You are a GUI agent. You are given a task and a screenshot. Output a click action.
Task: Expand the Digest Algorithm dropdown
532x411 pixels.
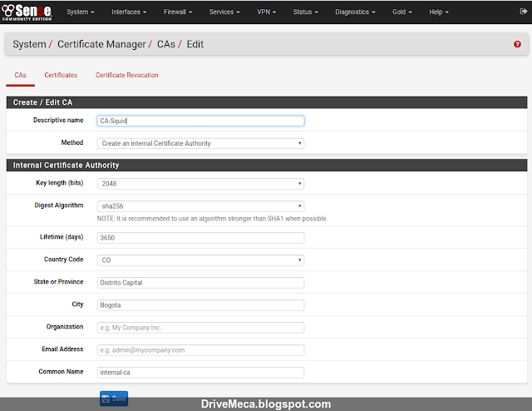click(200, 206)
